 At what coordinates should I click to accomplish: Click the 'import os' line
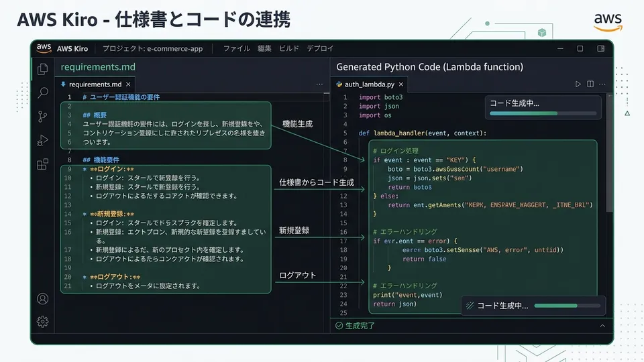pos(375,115)
